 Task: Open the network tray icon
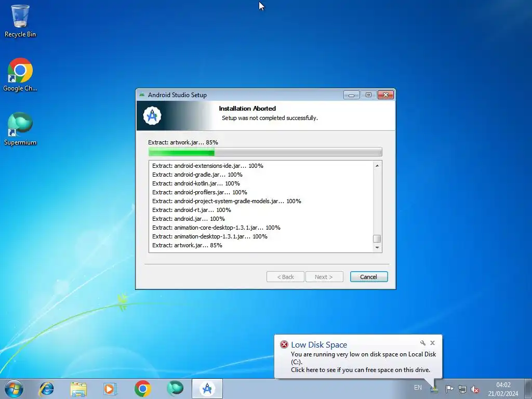coord(462,389)
